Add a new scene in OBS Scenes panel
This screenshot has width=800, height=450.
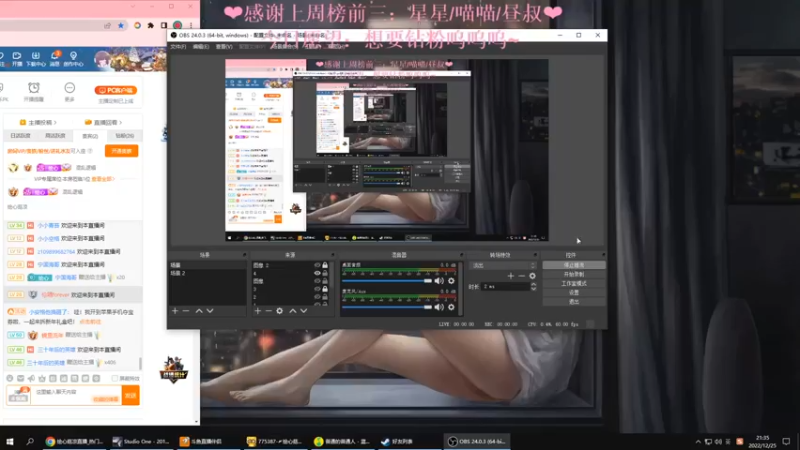click(x=175, y=311)
